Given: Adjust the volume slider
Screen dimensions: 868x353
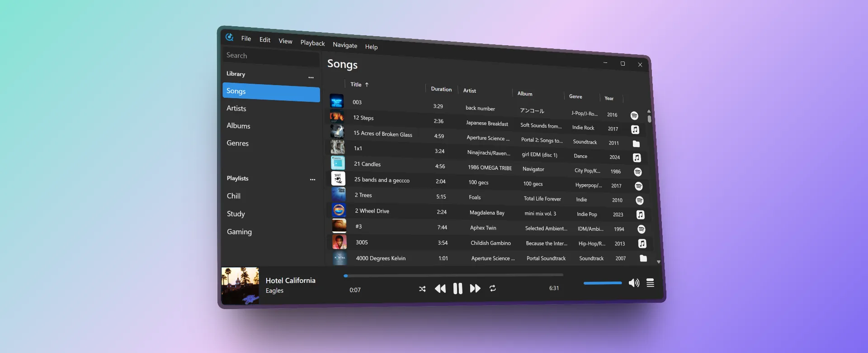Looking at the screenshot, I should (x=603, y=283).
